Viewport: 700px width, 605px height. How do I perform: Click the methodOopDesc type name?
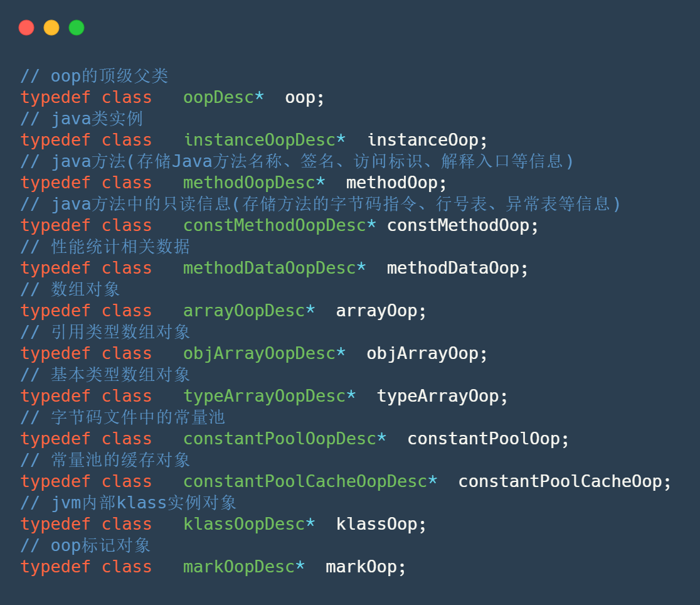click(249, 183)
